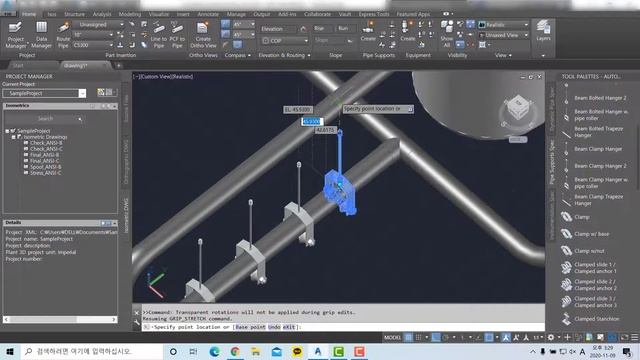This screenshot has width=640, height=360.
Task: Create a pipe support from the ribbon
Action: (x=368, y=31)
